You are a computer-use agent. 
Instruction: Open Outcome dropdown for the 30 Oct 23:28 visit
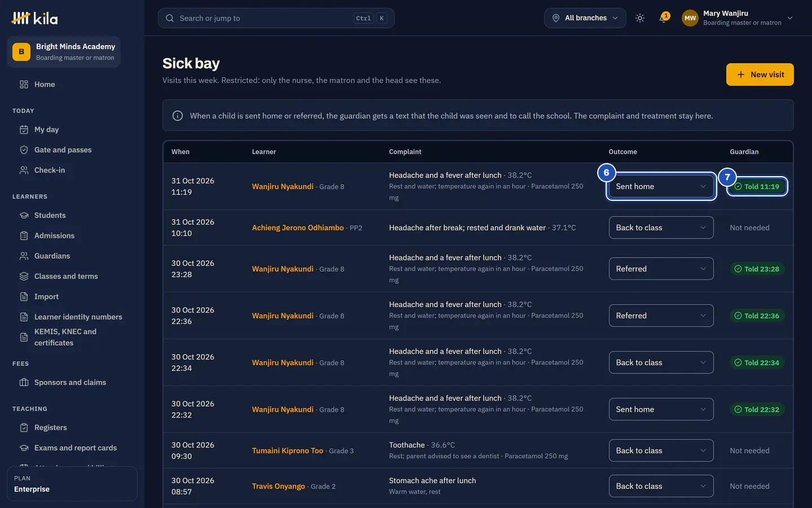(661, 269)
